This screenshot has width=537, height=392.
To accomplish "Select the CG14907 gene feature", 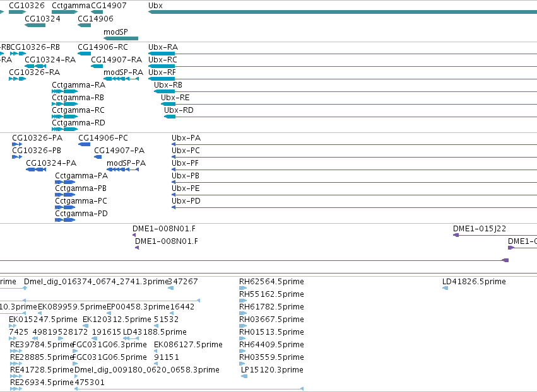I will click(97, 12).
